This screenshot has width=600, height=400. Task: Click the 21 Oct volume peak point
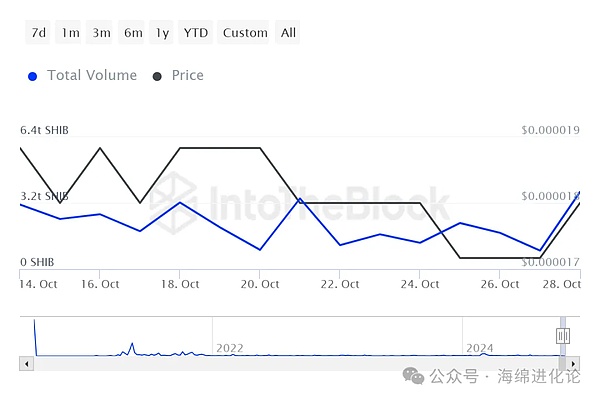pyautogui.click(x=300, y=199)
